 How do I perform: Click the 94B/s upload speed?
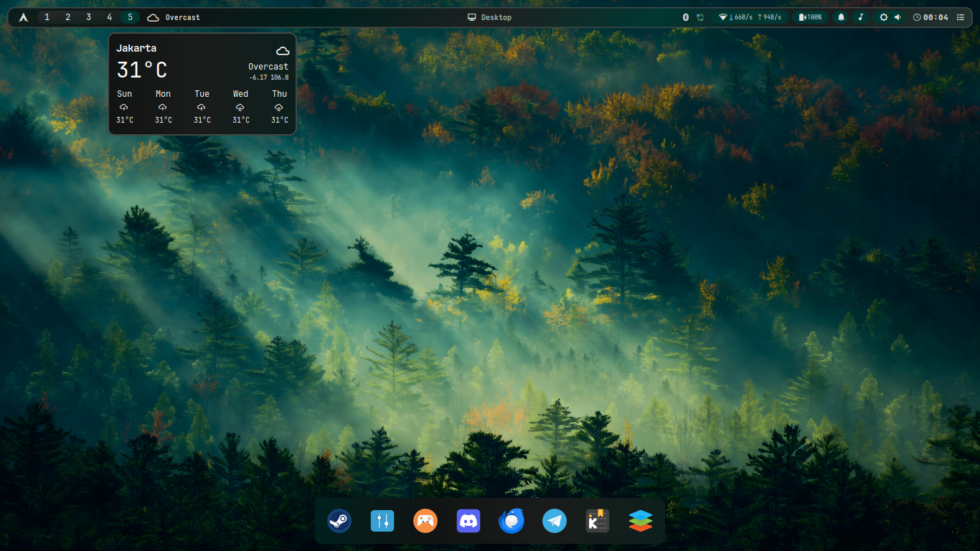[x=769, y=17]
